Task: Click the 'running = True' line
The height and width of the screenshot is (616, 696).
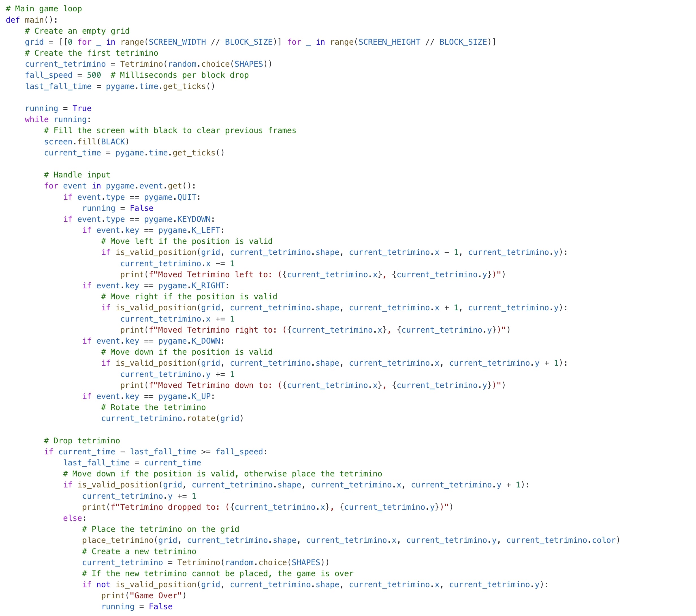Action: point(58,109)
